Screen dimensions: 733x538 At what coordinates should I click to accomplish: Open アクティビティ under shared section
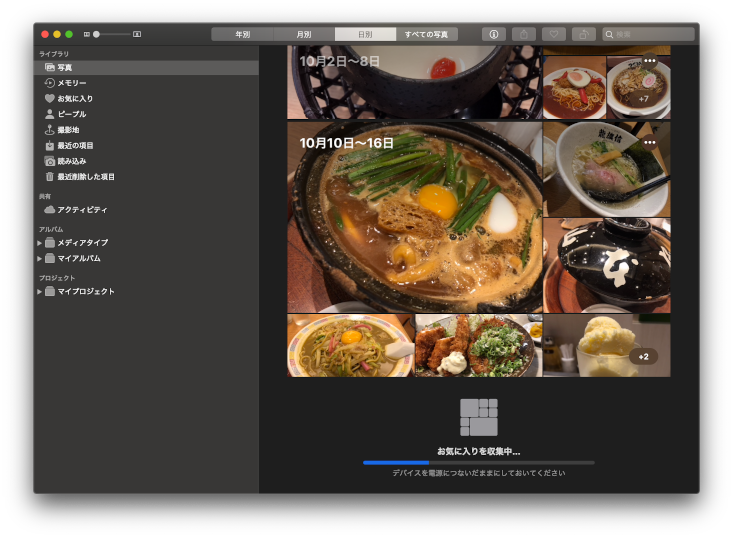point(146,209)
